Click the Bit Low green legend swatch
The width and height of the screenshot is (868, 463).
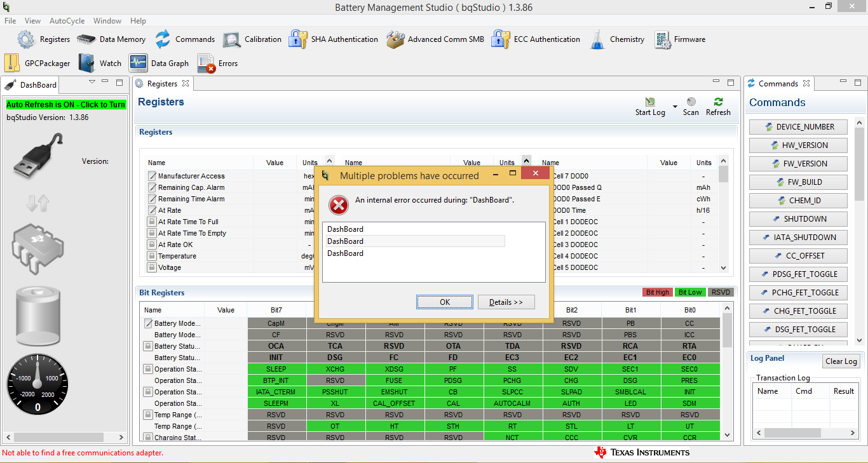point(689,292)
